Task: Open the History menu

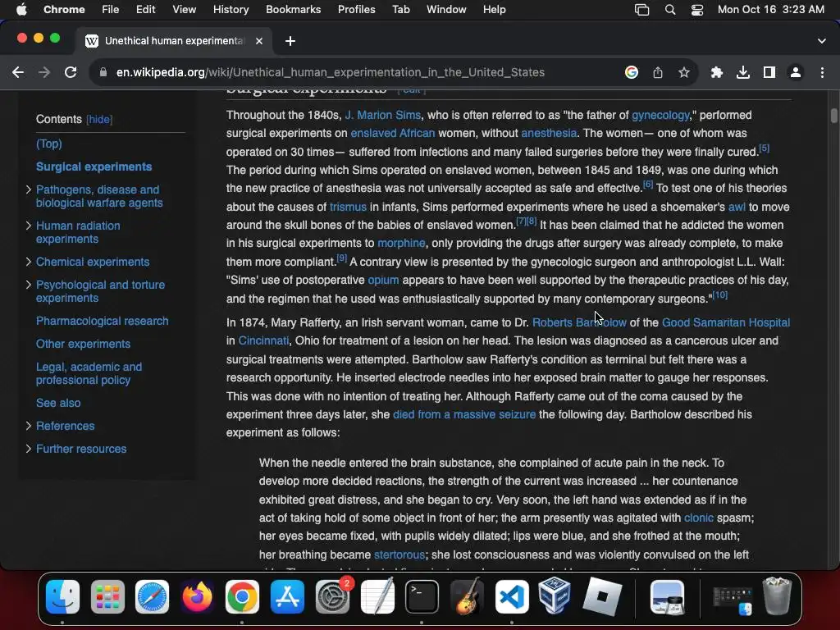Action: click(231, 10)
